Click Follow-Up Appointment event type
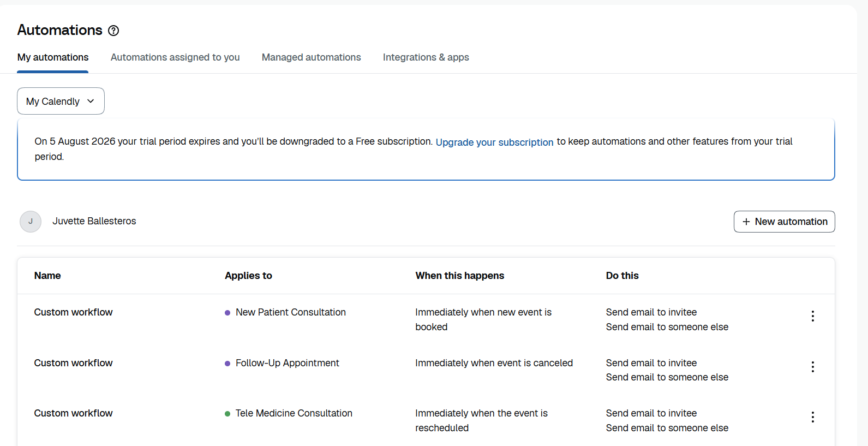This screenshot has height=446, width=868. 288,363
